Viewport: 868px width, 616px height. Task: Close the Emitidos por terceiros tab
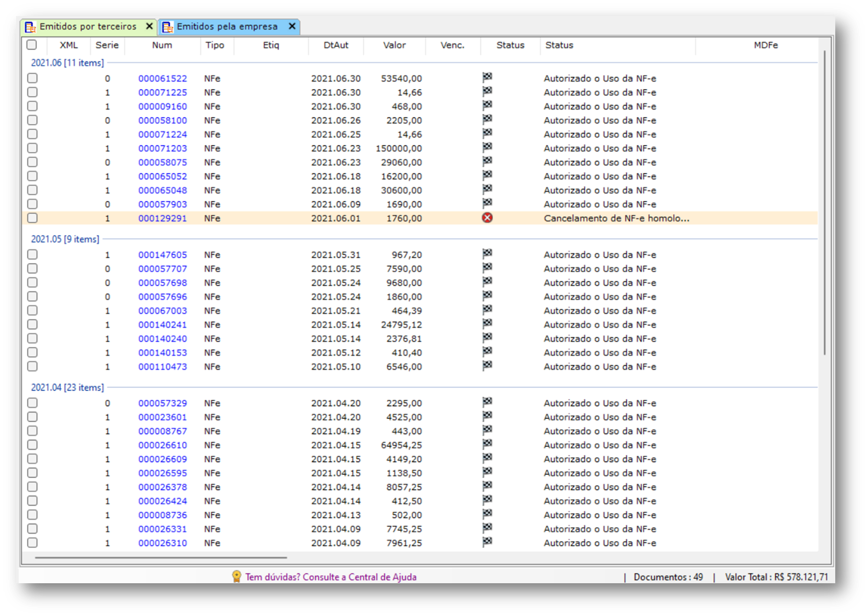(149, 26)
